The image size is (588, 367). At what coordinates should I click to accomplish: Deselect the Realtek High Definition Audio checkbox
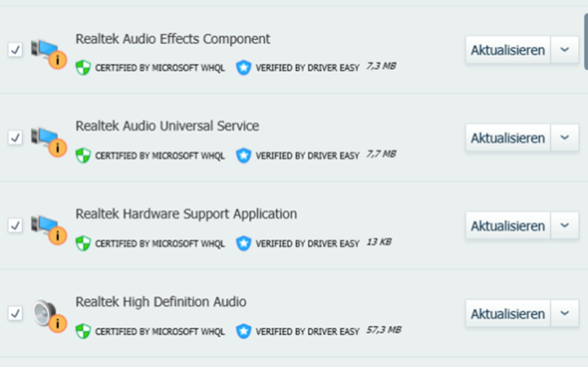pyautogui.click(x=15, y=313)
